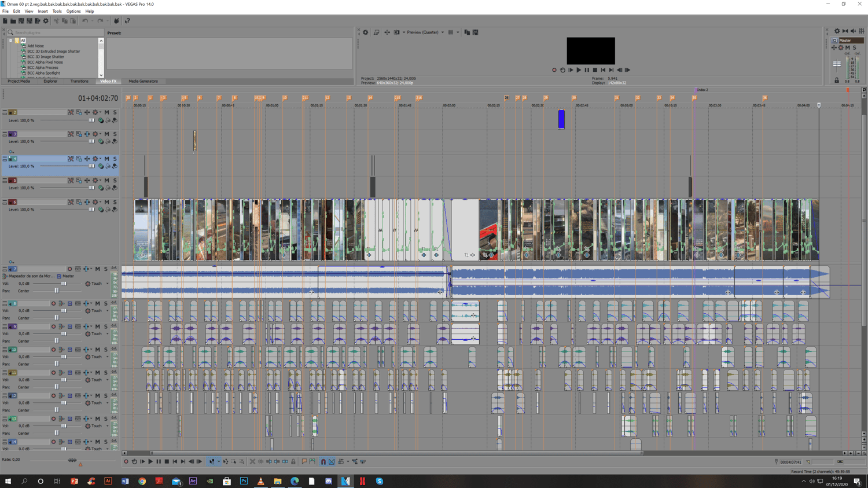
Task: Open Video Preview settings gear icon
Action: coord(365,32)
